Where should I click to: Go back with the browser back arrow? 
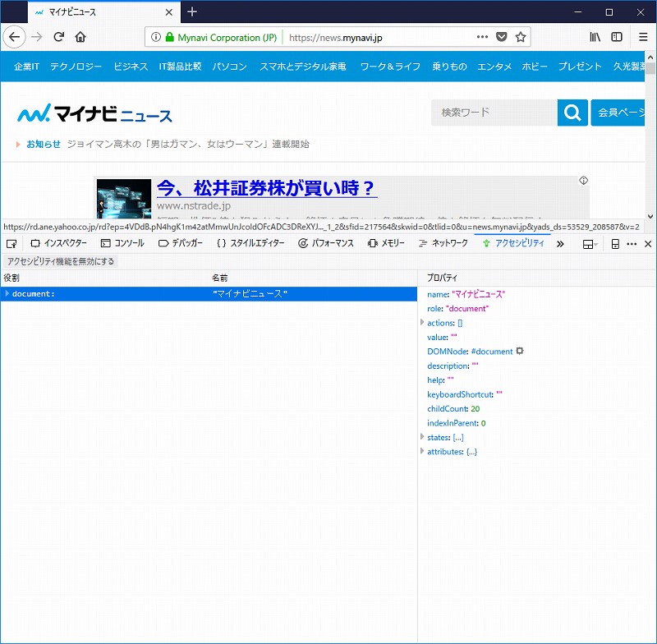[x=14, y=37]
